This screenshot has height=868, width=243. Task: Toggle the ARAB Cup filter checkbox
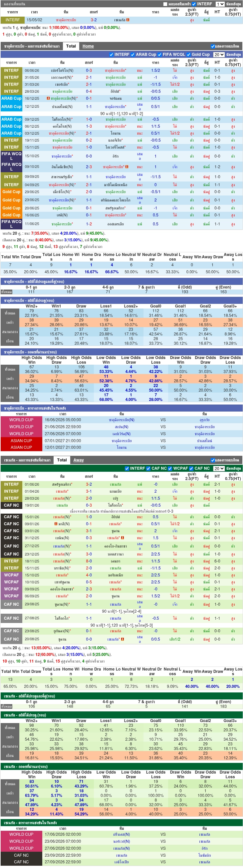tap(132, 55)
